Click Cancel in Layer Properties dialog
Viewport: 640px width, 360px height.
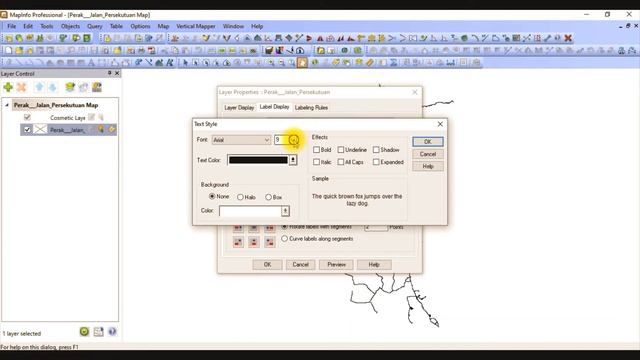click(x=300, y=264)
